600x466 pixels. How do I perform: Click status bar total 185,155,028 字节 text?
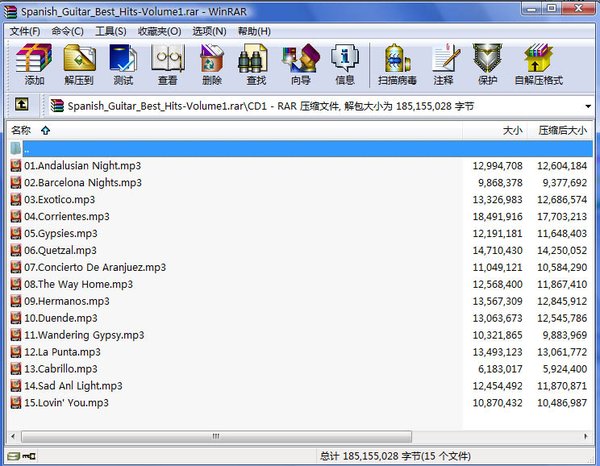point(395,456)
